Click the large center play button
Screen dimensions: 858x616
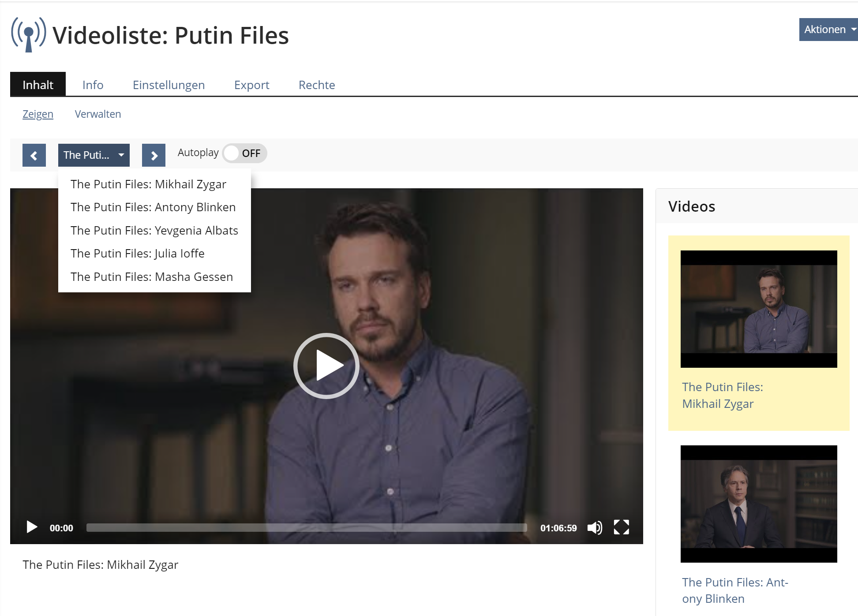tap(326, 366)
